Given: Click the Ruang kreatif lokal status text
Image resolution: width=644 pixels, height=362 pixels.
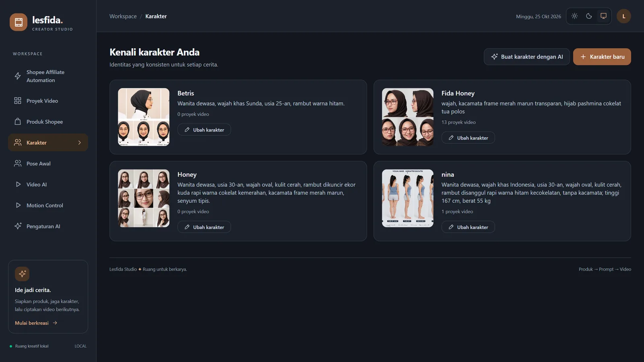Looking at the screenshot, I should click(x=32, y=346).
